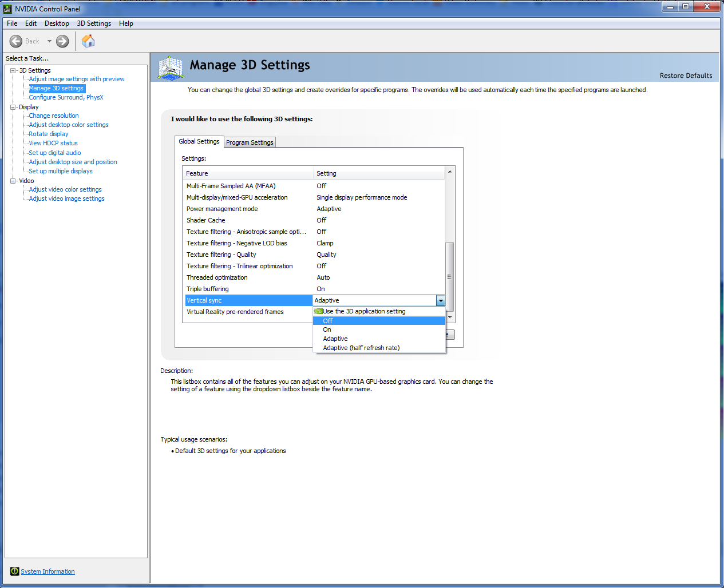
Task: Open Configure Surround, PhysX
Action: click(66, 97)
